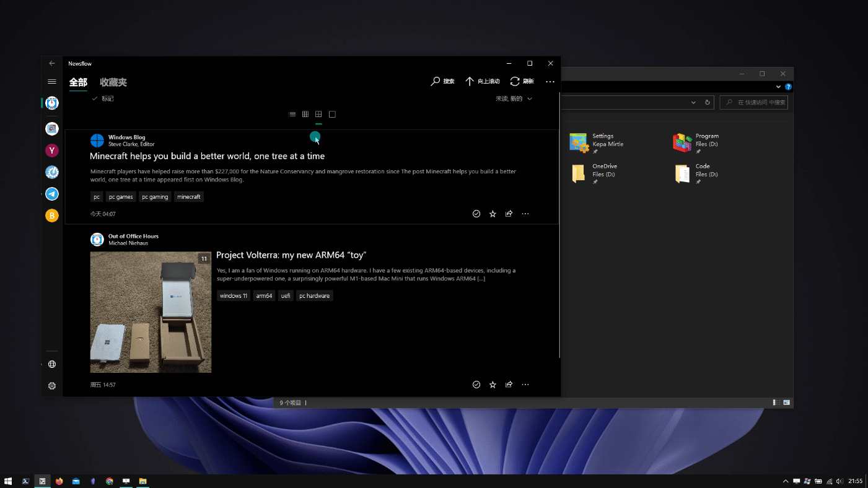Viewport: 868px width, 488px height.
Task: Click the Out of Office Hours article source logo
Action: pos(97,240)
